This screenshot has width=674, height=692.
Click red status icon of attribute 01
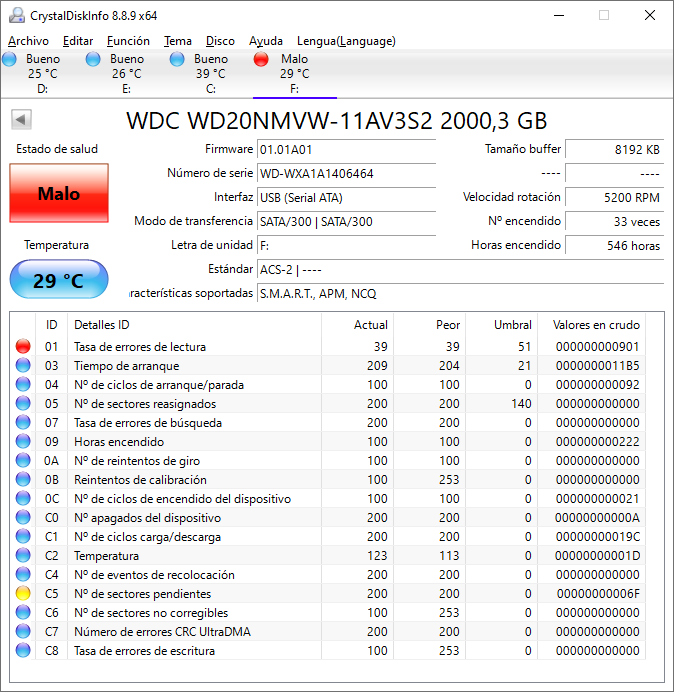(23, 346)
